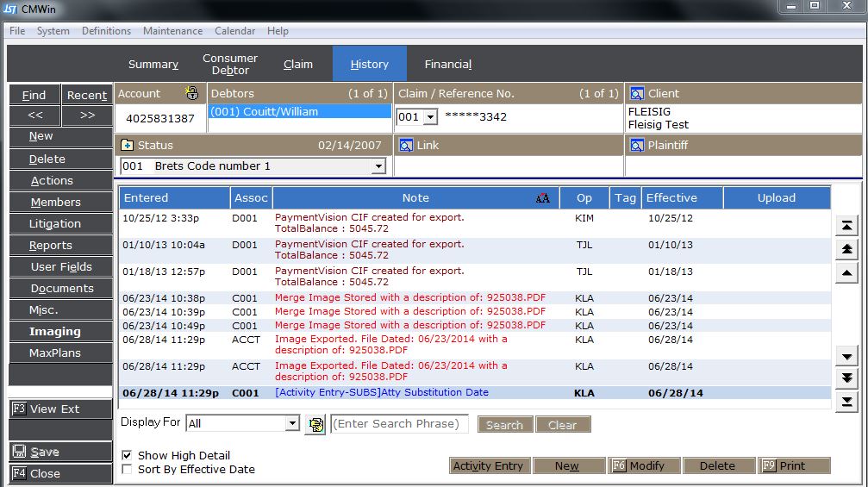Enable the Show High Detail checkbox

pos(127,455)
